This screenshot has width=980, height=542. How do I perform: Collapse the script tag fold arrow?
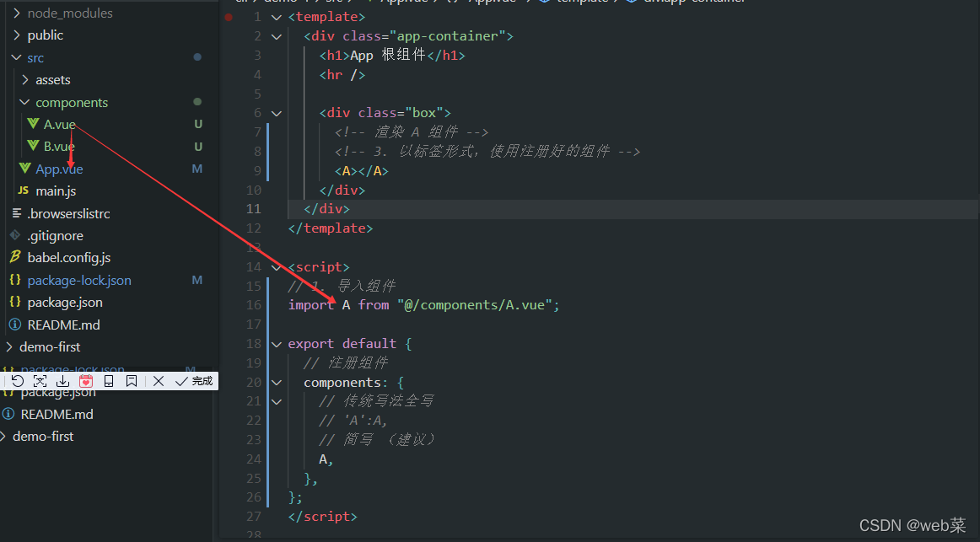pos(276,266)
